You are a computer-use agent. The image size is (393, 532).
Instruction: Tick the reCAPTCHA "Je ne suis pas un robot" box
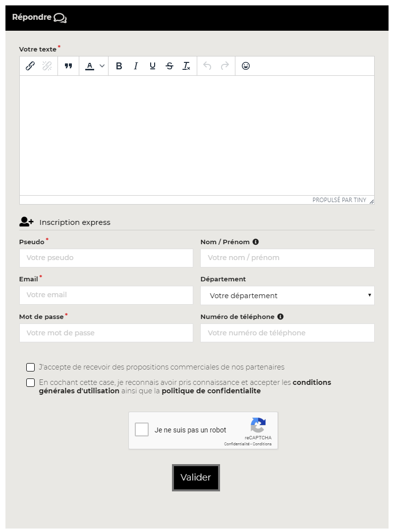[x=142, y=429]
